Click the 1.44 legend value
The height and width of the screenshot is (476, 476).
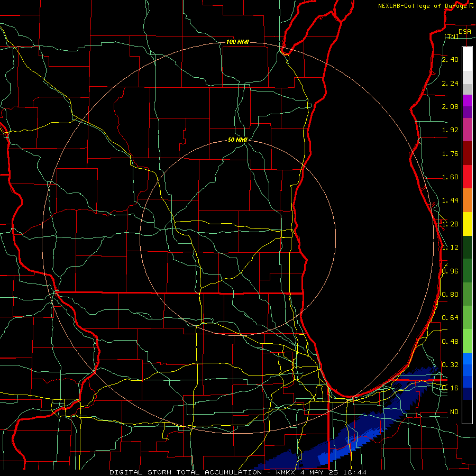pyautogui.click(x=450, y=200)
